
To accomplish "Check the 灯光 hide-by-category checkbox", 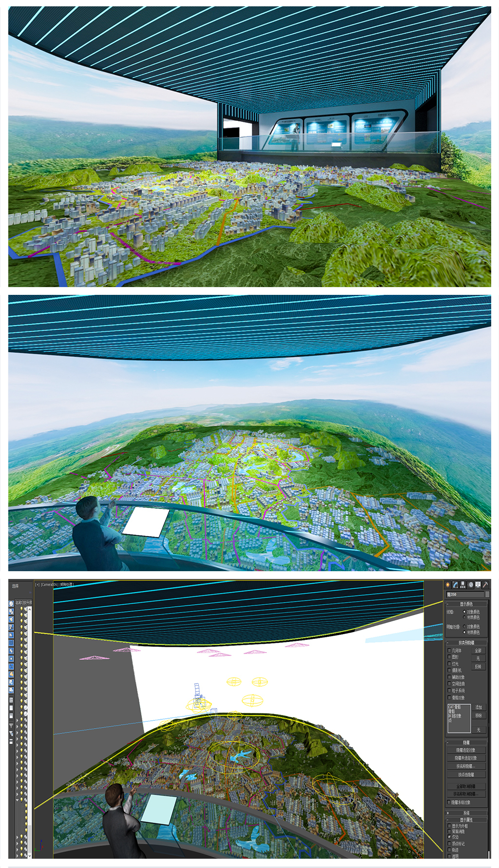I will [x=449, y=664].
